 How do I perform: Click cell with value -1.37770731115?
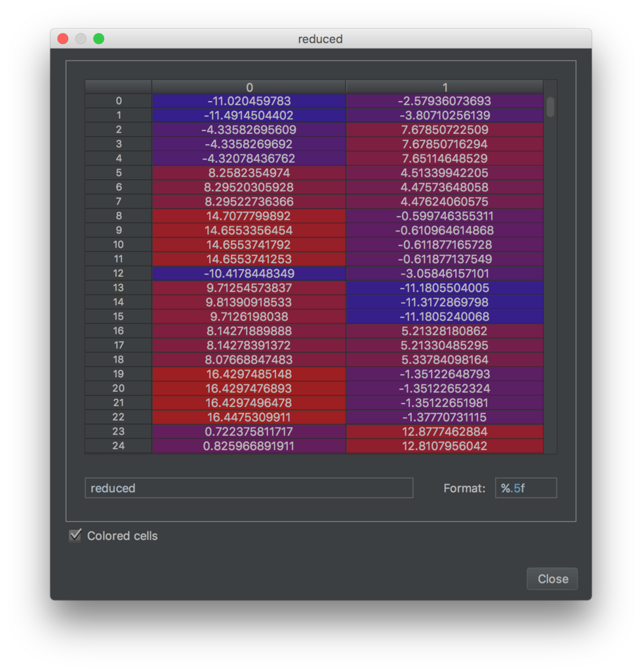point(445,417)
